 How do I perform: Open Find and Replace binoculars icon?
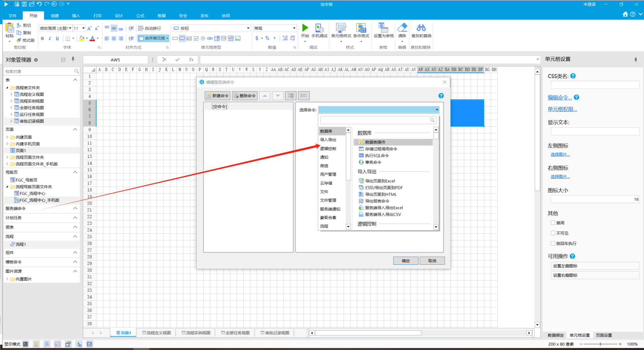(421, 27)
